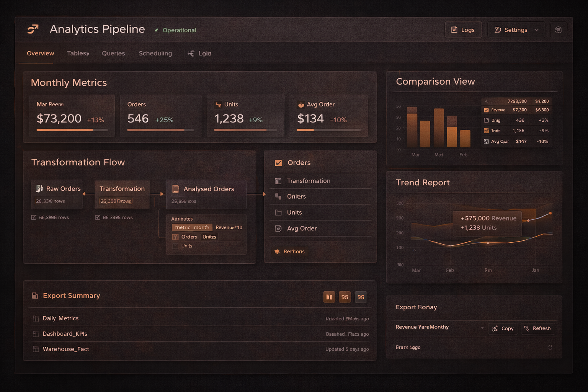Click the Refresh button next to Copy
Image resolution: width=588 pixels, height=392 pixels.
(538, 328)
